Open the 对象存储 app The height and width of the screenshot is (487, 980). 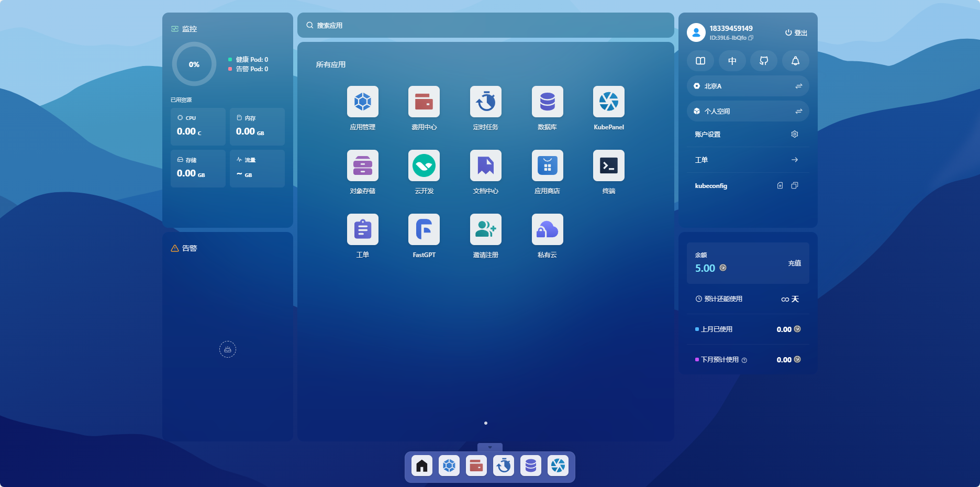click(x=362, y=165)
